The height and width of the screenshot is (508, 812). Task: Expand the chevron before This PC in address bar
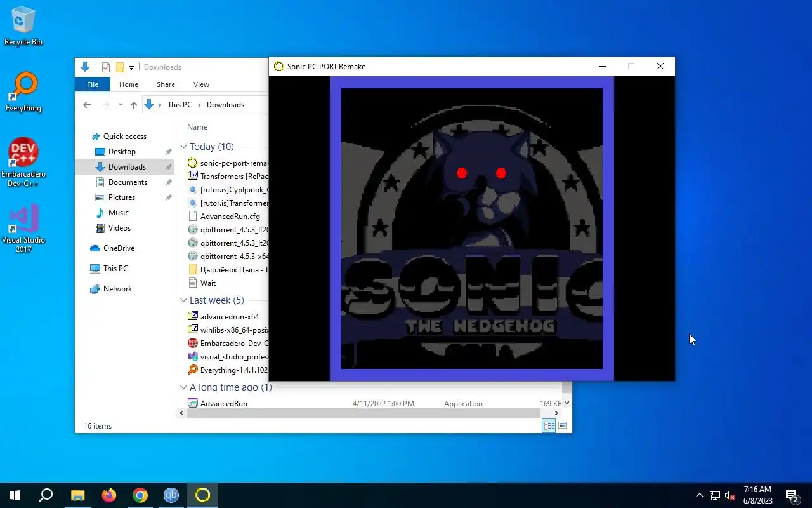click(160, 105)
